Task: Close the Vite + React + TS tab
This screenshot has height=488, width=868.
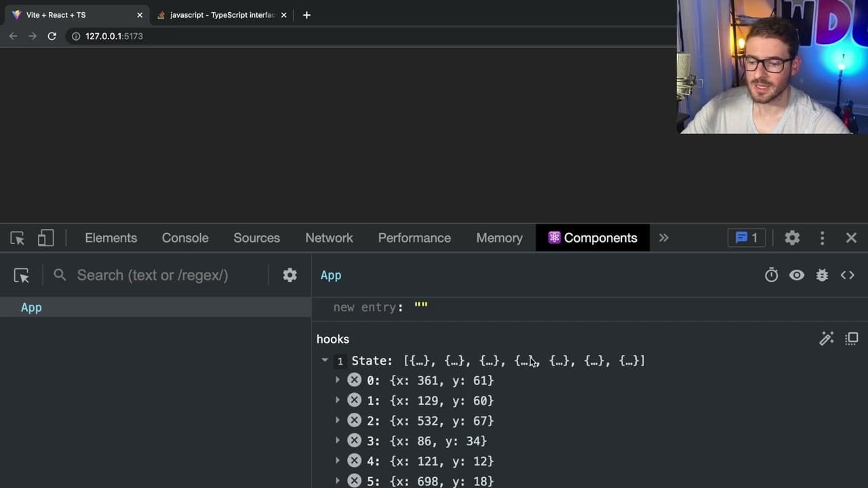Action: (x=140, y=15)
